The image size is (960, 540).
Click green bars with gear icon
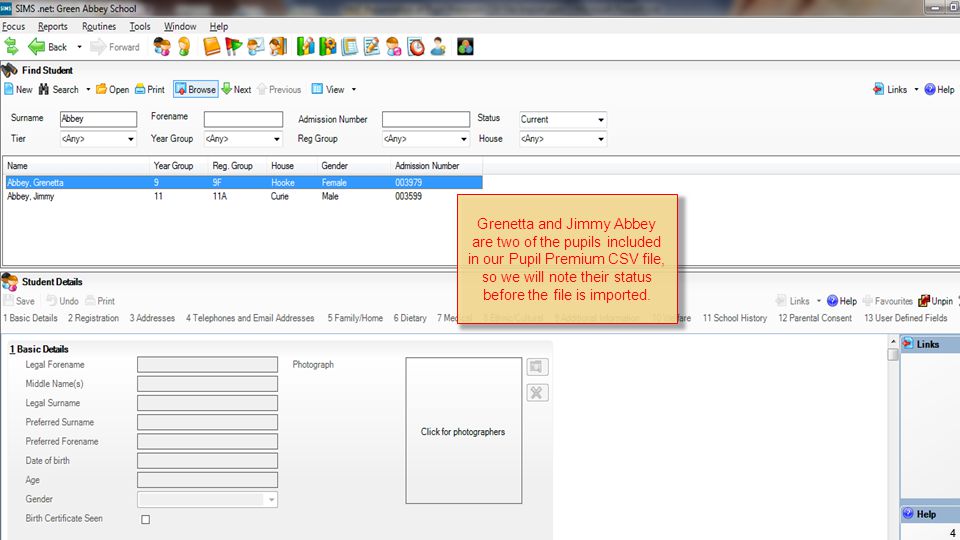coord(328,47)
